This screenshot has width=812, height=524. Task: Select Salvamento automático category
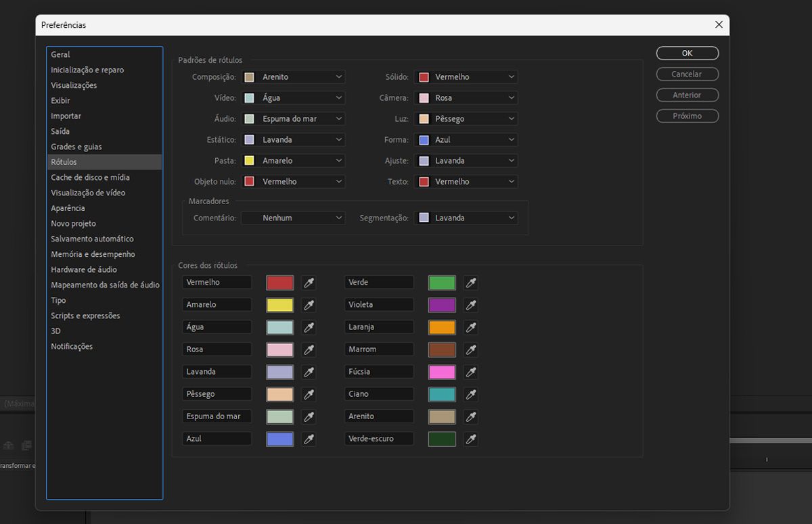(104, 239)
